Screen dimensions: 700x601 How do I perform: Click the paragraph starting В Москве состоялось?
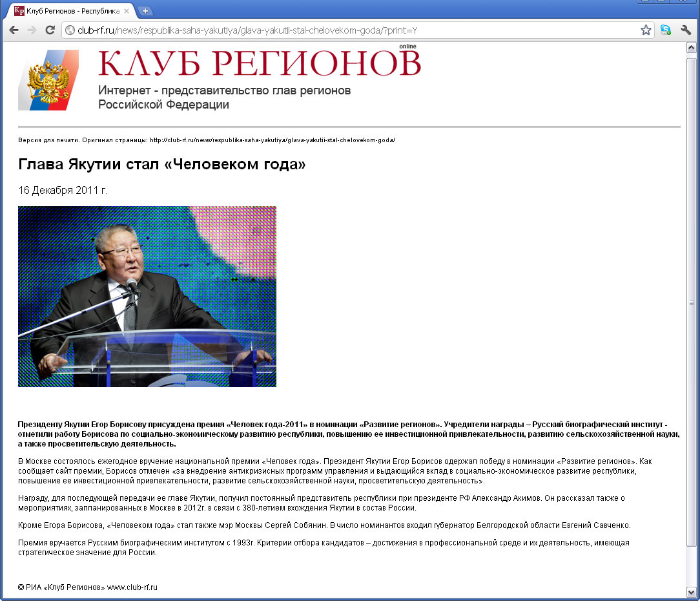coord(335,471)
